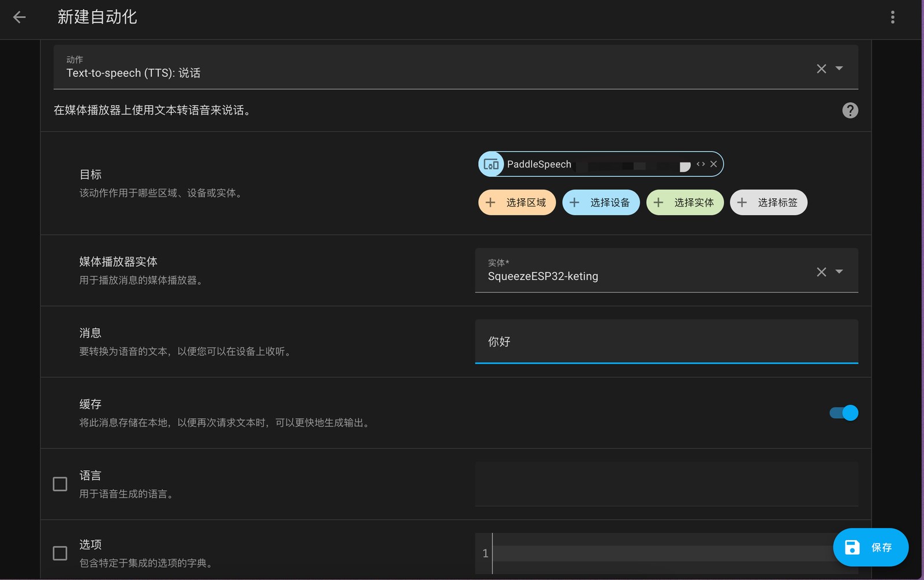Image resolution: width=924 pixels, height=580 pixels.
Task: Toggle the 缓存 cache switch
Action: [x=844, y=412]
